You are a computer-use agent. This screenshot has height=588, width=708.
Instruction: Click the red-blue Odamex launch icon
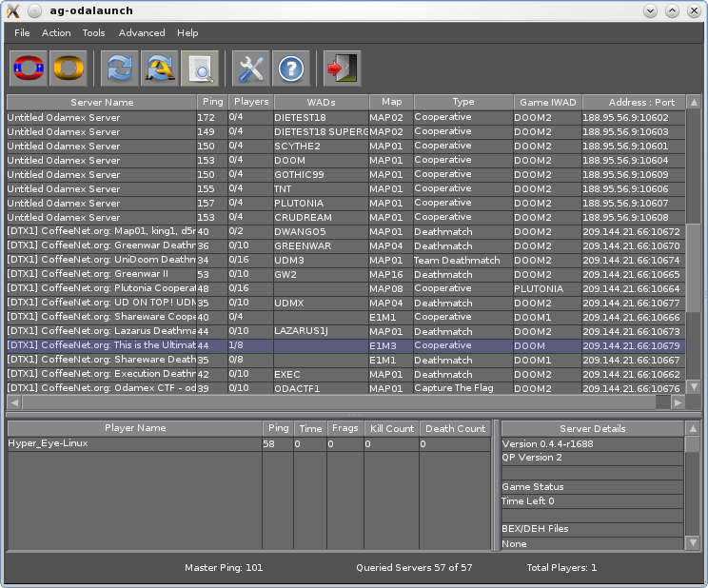point(29,69)
